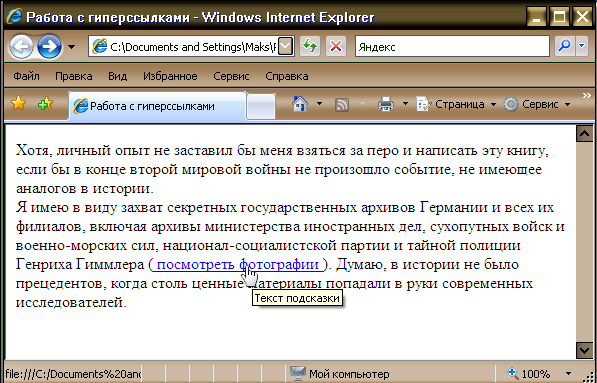The image size is (597, 383).
Task: Maximize the Internet Explorer window
Action: [559, 17]
